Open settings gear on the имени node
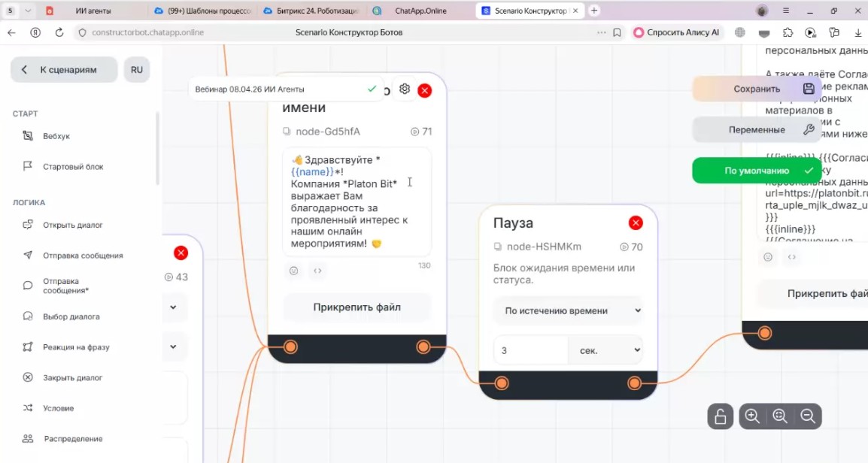This screenshot has width=868, height=463. point(405,89)
